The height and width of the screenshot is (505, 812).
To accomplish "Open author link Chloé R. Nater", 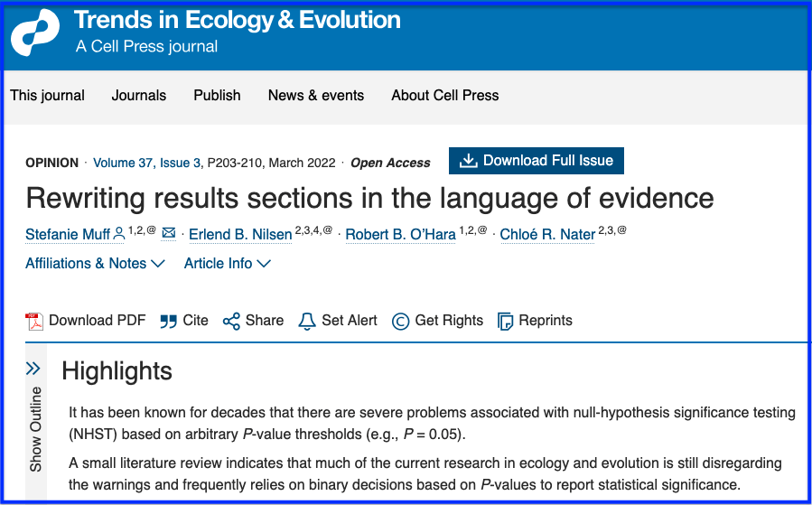I will (x=547, y=235).
